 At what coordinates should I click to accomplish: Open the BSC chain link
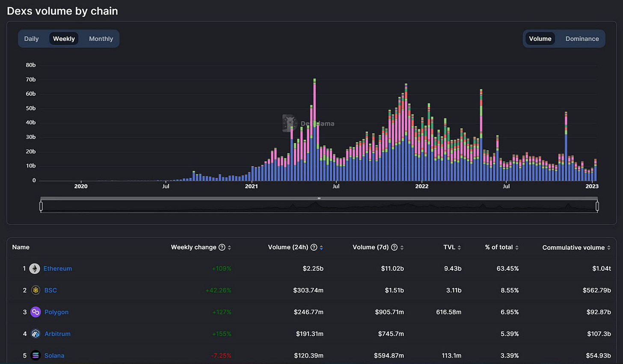50,290
